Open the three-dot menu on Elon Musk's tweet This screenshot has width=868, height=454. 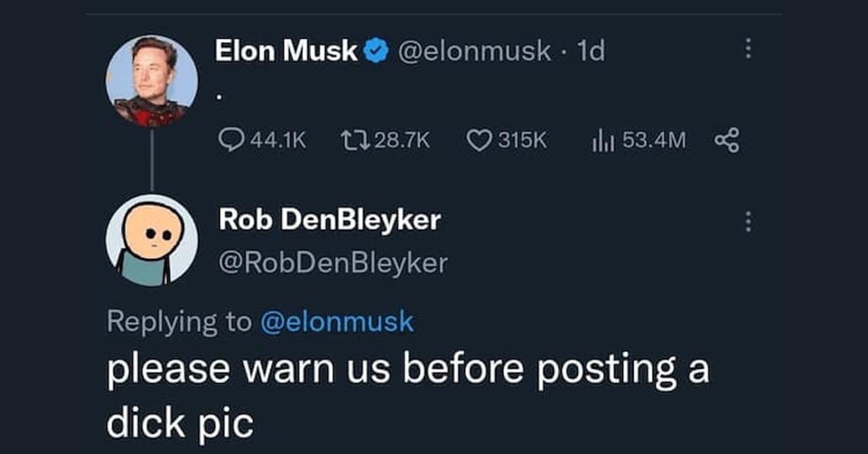coord(749,49)
